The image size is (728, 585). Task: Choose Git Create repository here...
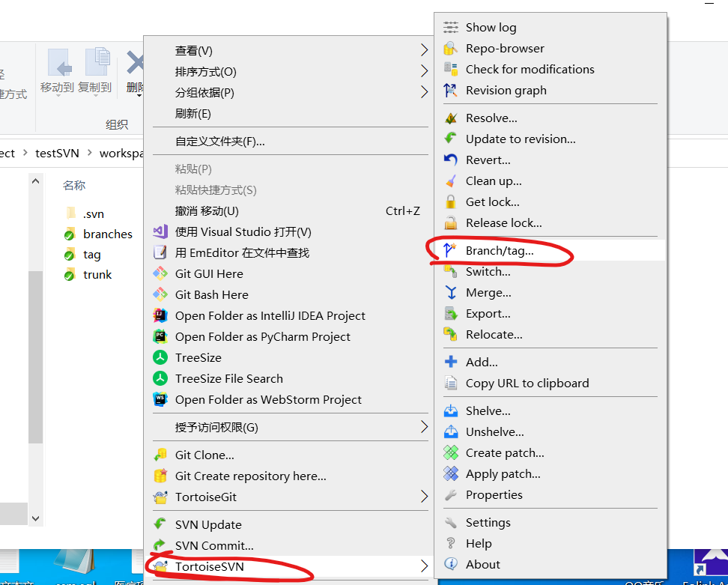point(291,476)
